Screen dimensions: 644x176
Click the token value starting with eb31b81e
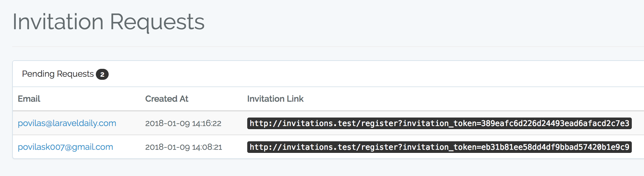tap(555, 147)
